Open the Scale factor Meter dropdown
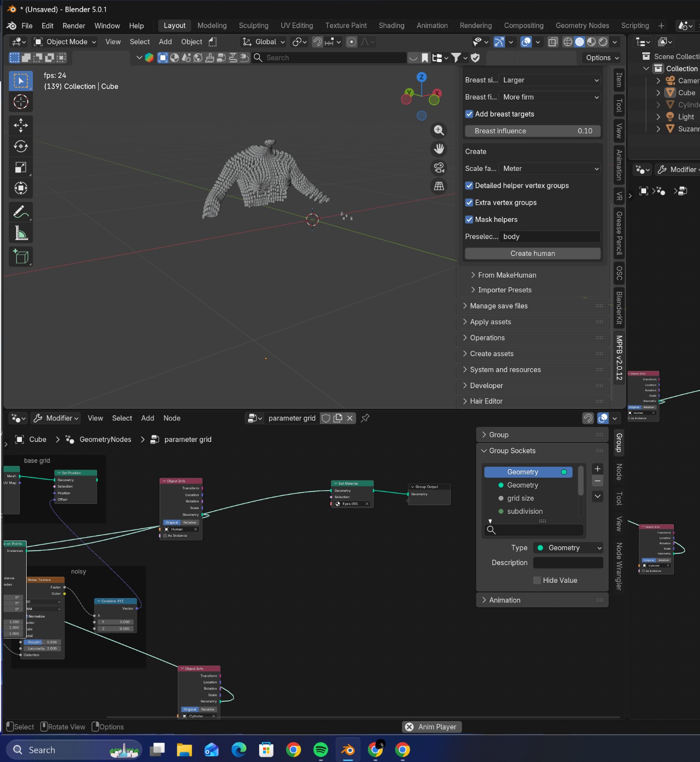700x762 pixels. [549, 169]
